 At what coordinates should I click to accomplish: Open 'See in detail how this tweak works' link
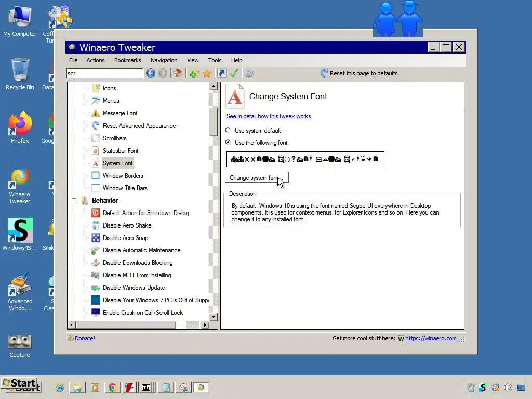269,116
